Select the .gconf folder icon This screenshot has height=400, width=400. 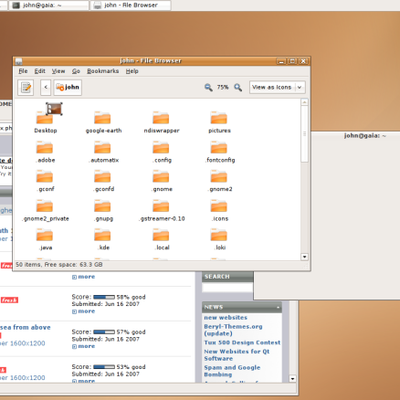click(x=45, y=176)
